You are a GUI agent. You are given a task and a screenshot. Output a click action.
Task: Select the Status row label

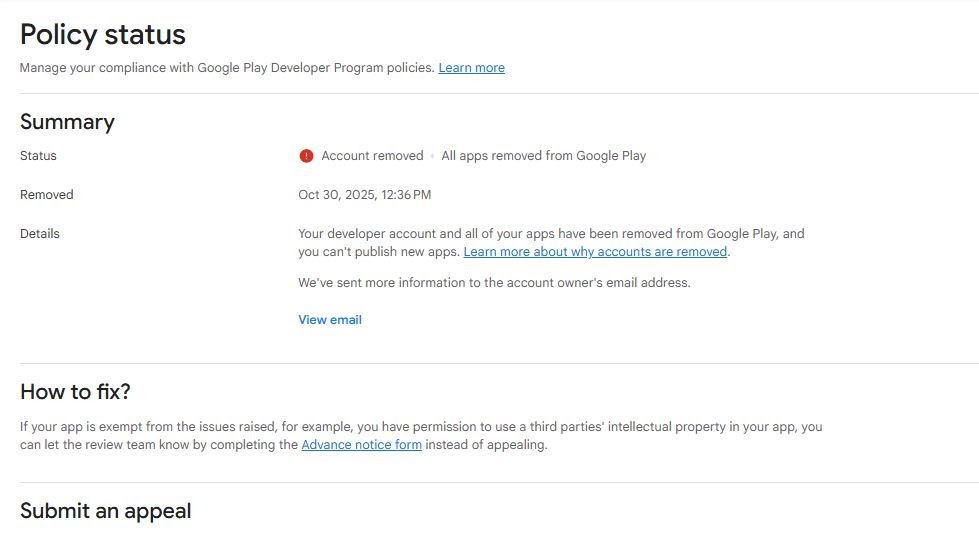38,156
